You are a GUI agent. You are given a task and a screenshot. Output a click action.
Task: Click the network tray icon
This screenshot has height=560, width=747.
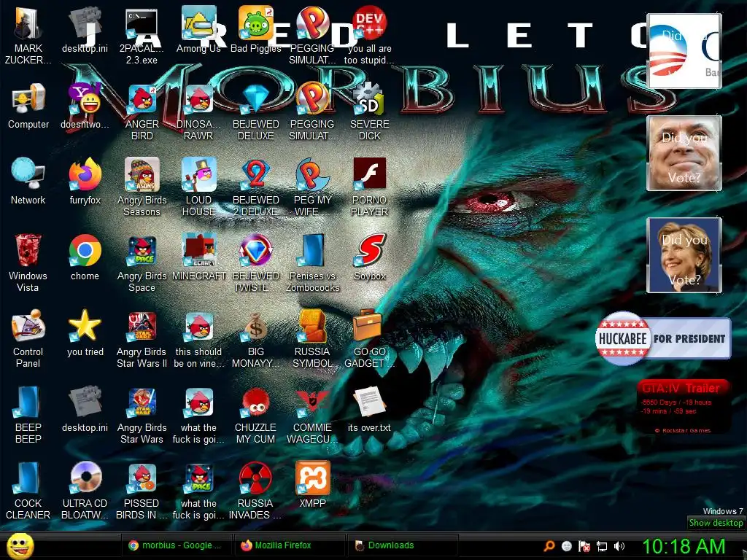pos(602,545)
